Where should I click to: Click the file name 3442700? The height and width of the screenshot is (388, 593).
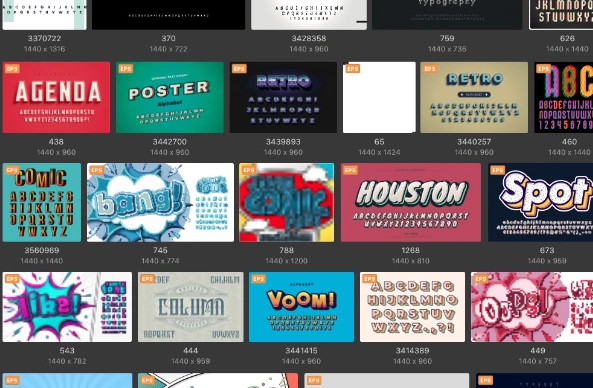click(x=169, y=142)
